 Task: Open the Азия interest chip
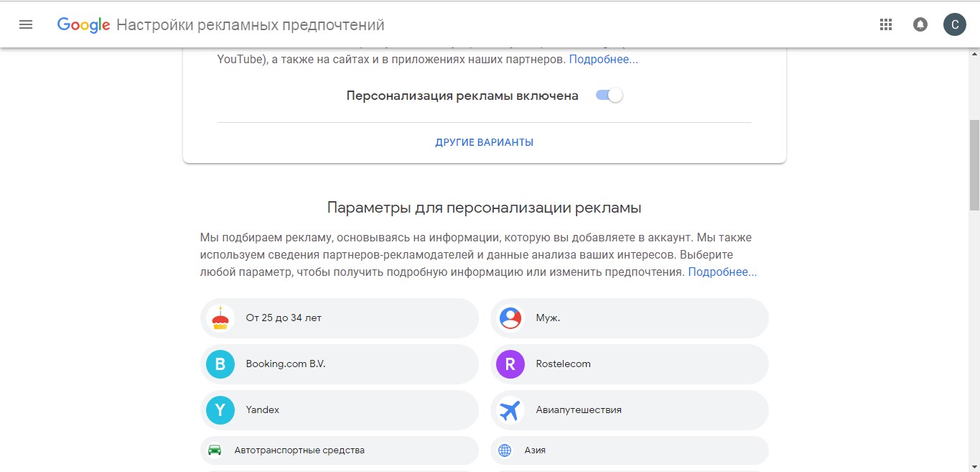tap(630, 450)
